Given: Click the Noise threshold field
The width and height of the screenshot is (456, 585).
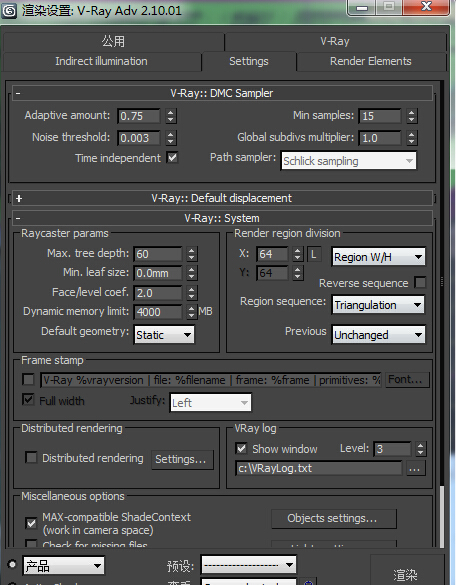Looking at the screenshot, I should click(x=139, y=138).
